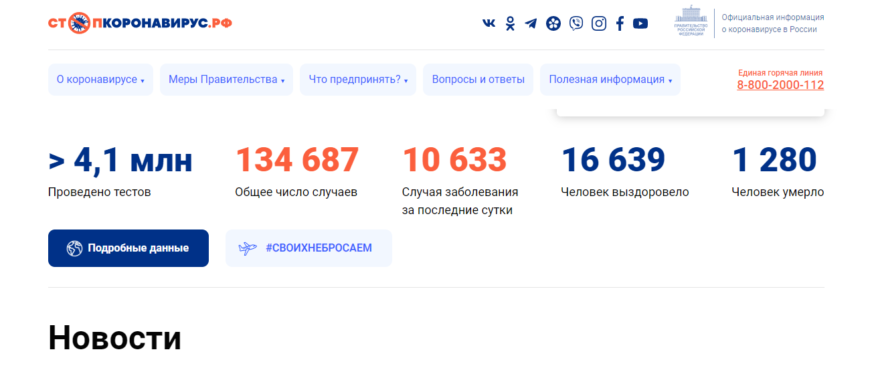Click the airplane icon beside #СВОИХНЕБРОСАЕМ
This screenshot has width=870, height=368.
[247, 248]
